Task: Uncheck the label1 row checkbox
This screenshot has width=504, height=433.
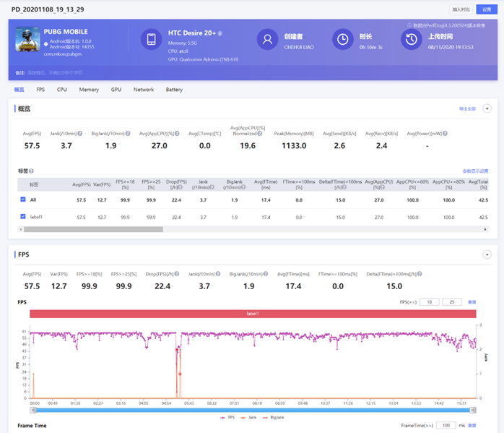Action: tap(23, 217)
